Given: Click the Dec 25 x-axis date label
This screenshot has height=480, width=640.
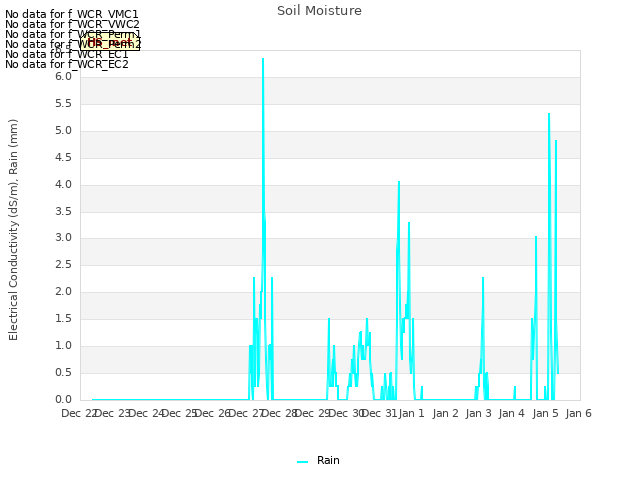Looking at the screenshot, I should coord(180,413).
